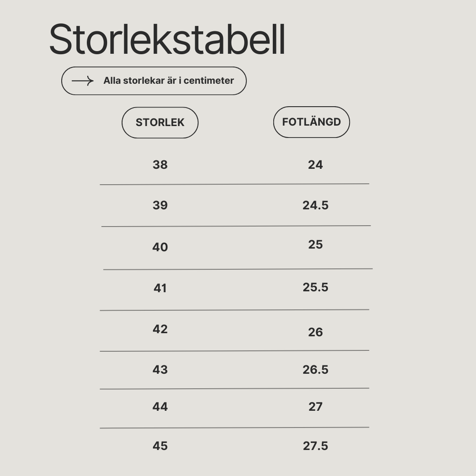Click the 27 foot length entry
This screenshot has height=476, width=476.
tap(316, 407)
